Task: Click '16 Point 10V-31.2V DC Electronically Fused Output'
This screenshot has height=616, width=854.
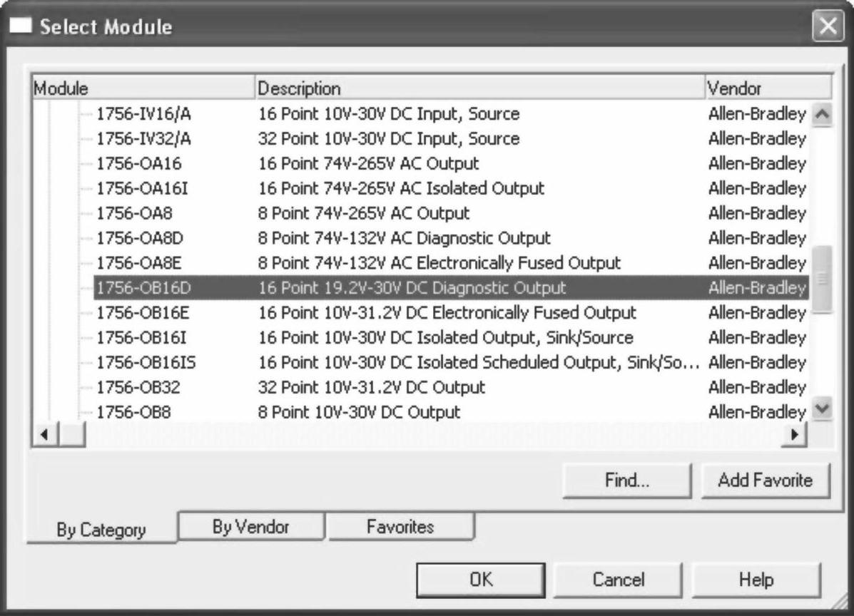Action: (447, 313)
